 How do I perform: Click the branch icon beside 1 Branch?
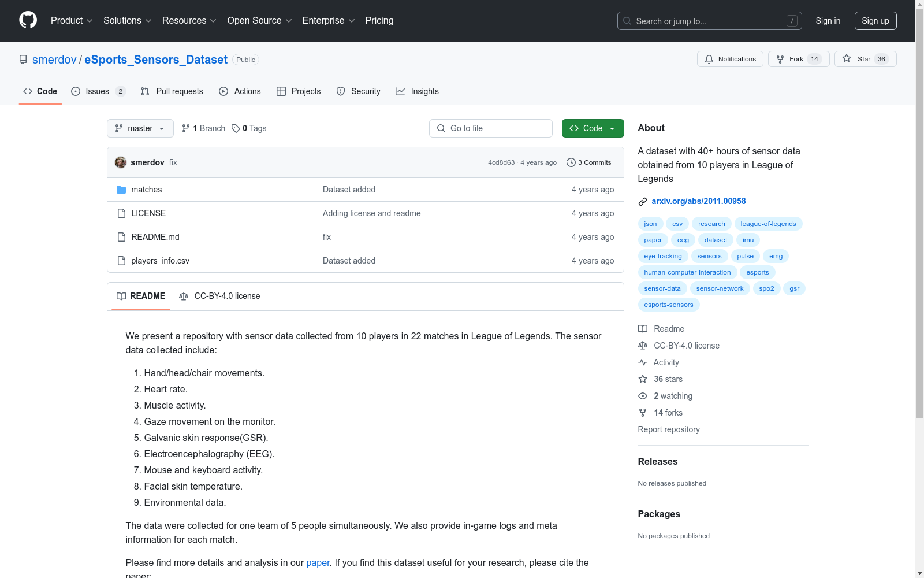point(186,128)
